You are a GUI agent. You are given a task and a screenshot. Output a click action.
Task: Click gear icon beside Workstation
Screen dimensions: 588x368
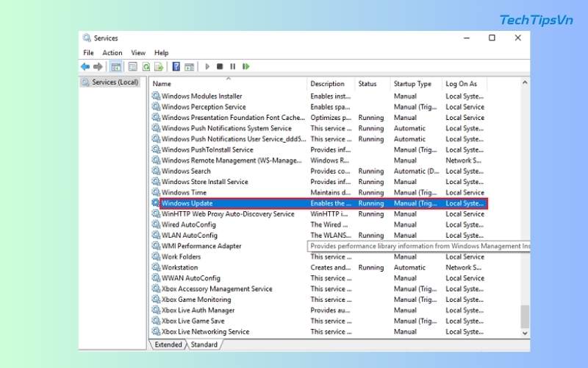pyautogui.click(x=156, y=267)
